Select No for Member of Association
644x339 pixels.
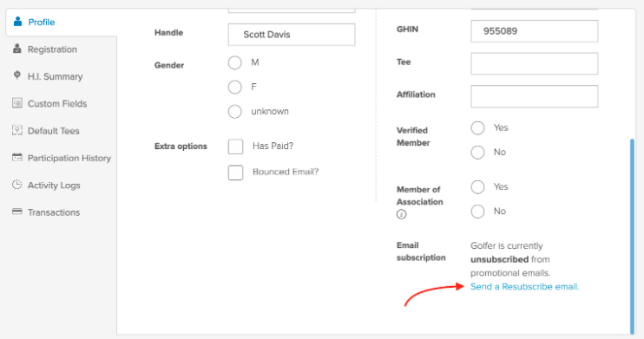pos(477,212)
